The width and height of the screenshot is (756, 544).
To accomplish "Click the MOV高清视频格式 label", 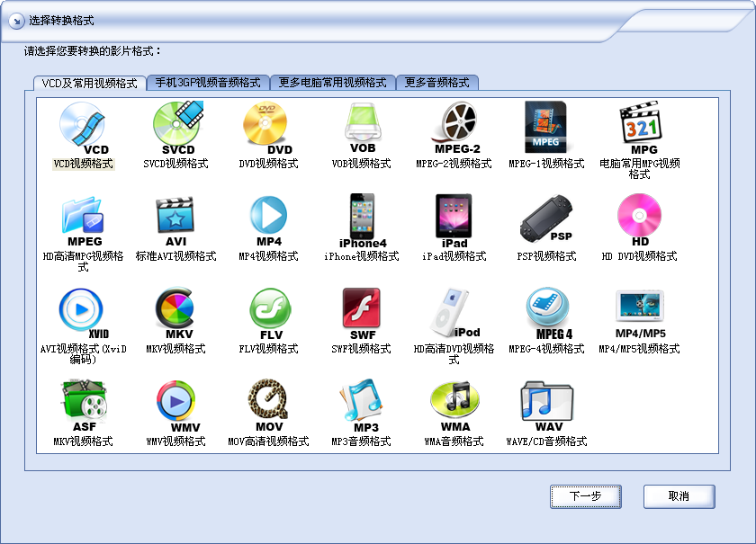I will pos(268,441).
